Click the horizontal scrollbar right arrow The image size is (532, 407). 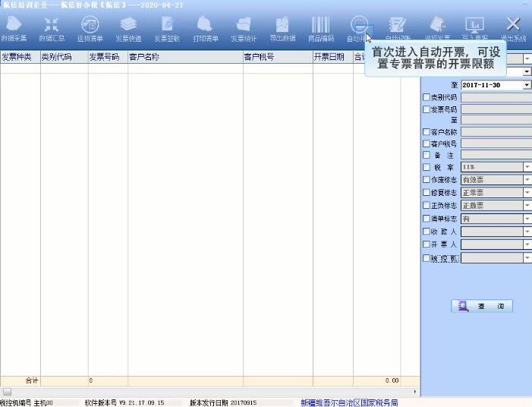[x=415, y=392]
